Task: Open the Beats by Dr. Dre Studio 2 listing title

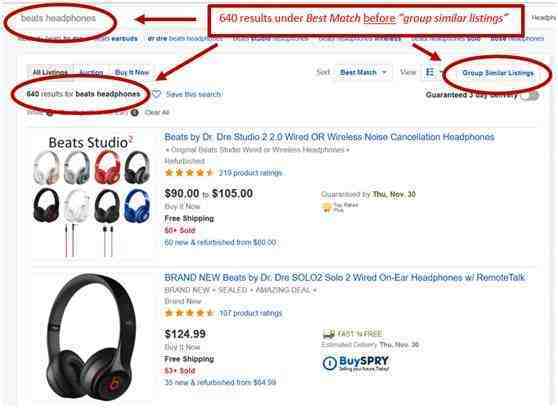Action: [x=330, y=137]
